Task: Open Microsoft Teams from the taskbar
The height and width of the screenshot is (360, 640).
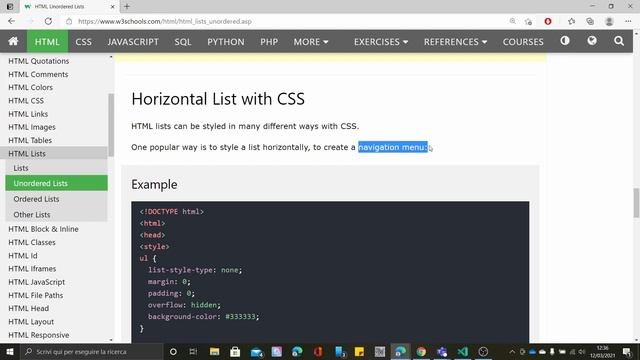Action: (442, 351)
